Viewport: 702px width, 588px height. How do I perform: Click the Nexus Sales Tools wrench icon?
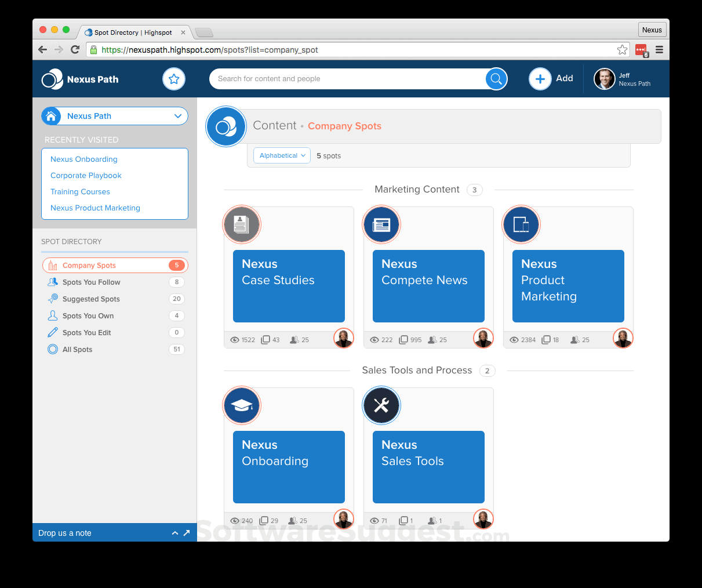381,405
